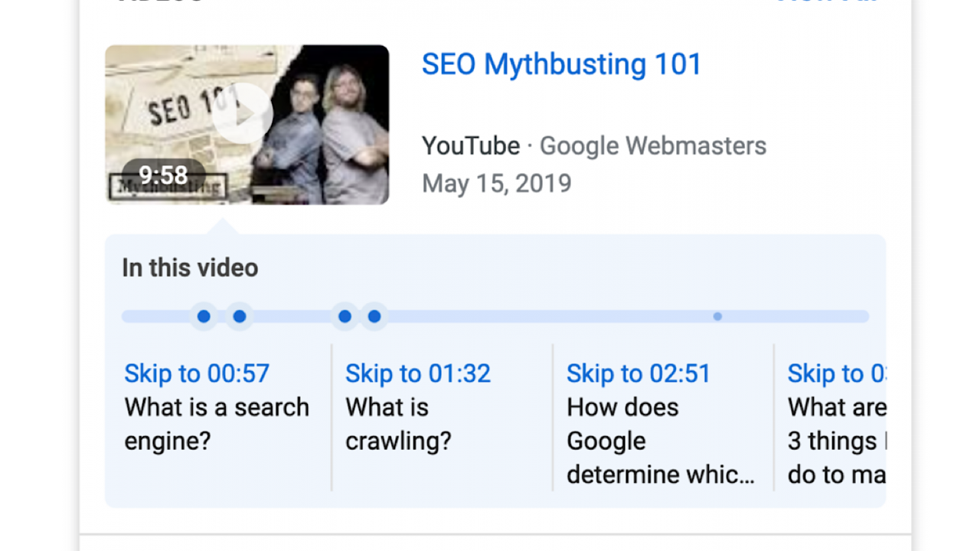Click the "In this video" heading
980x551 pixels.
click(190, 268)
